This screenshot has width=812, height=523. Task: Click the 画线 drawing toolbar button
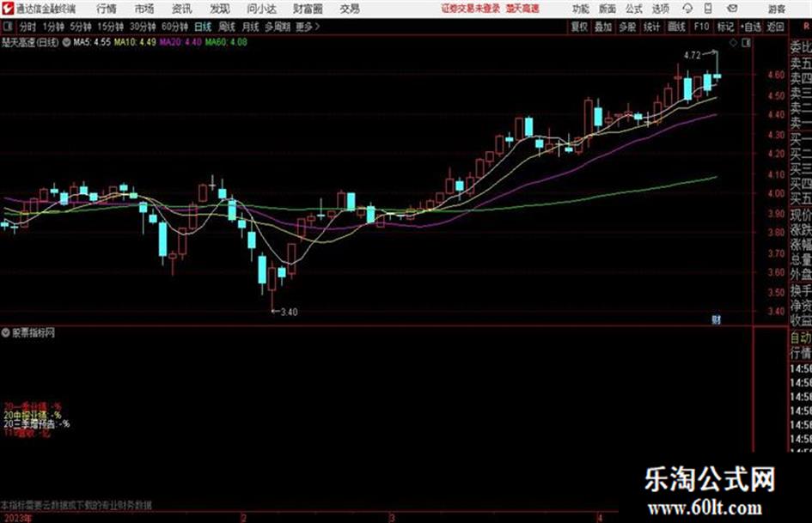tap(676, 27)
